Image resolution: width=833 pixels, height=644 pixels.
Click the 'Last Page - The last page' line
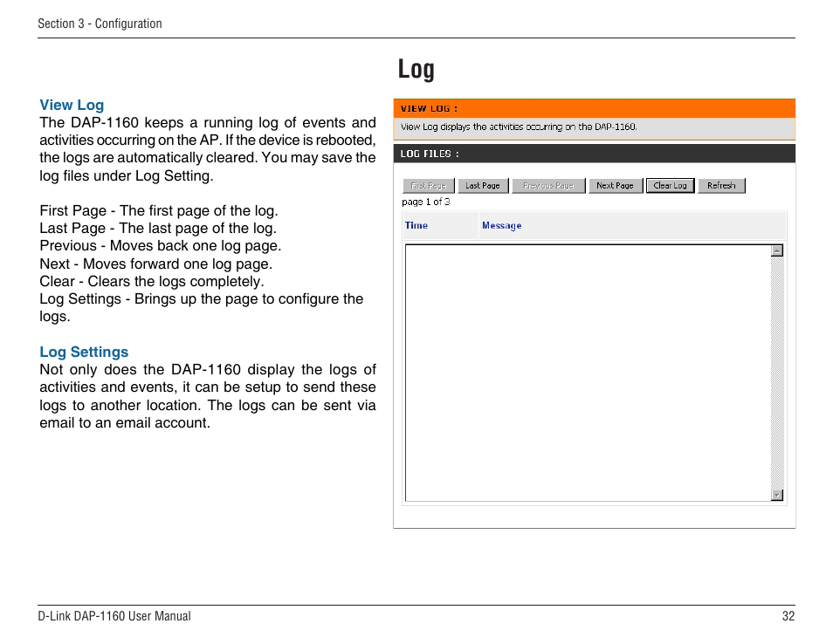pyautogui.click(x=158, y=229)
